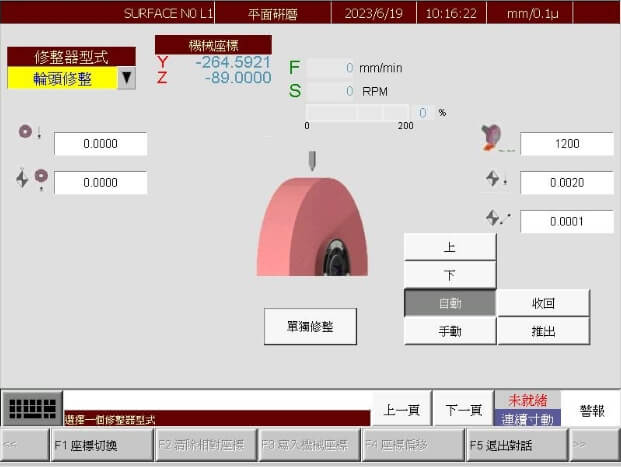
Task: Click the Y coordinate -264.5921
Action: (233, 62)
